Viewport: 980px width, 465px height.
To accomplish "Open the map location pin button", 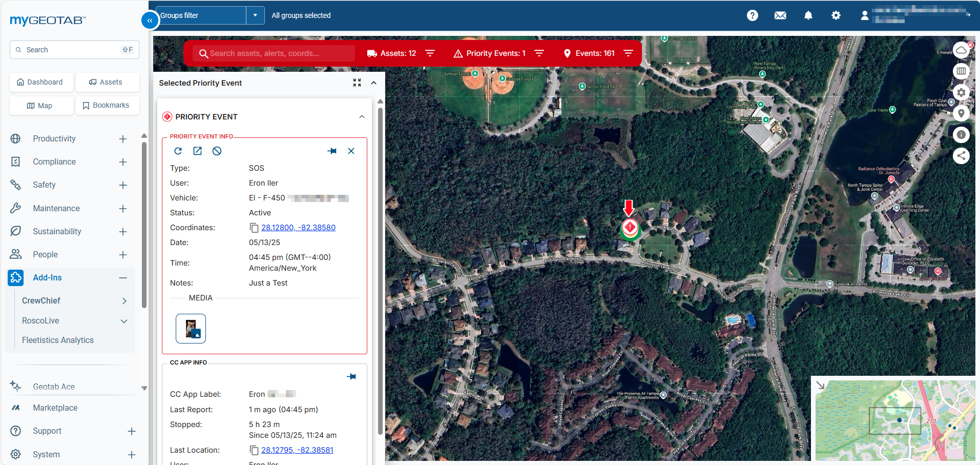I will pyautogui.click(x=961, y=113).
